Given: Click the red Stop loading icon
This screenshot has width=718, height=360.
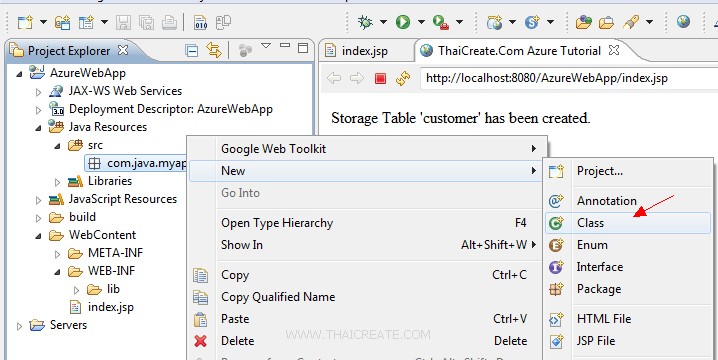Looking at the screenshot, I should pos(380,79).
